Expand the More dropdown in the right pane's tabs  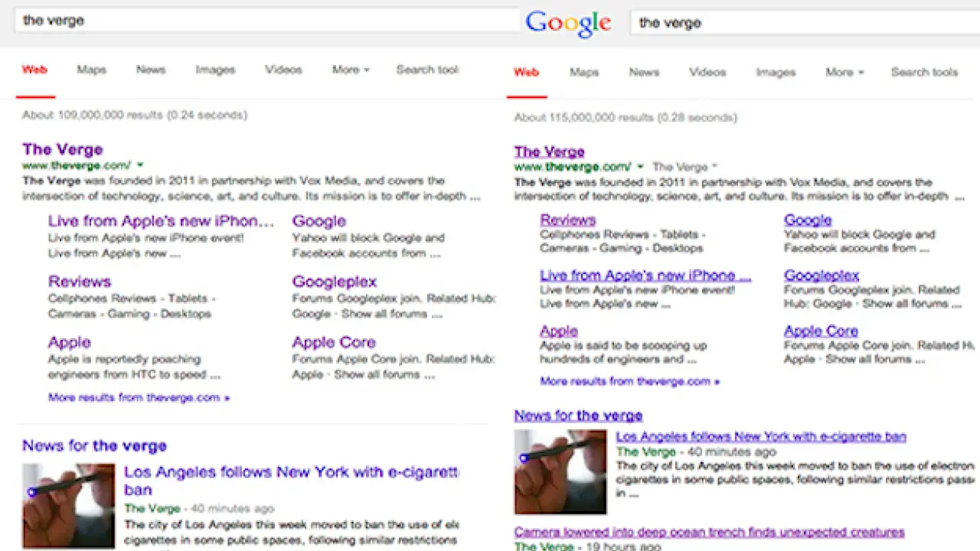click(x=844, y=73)
